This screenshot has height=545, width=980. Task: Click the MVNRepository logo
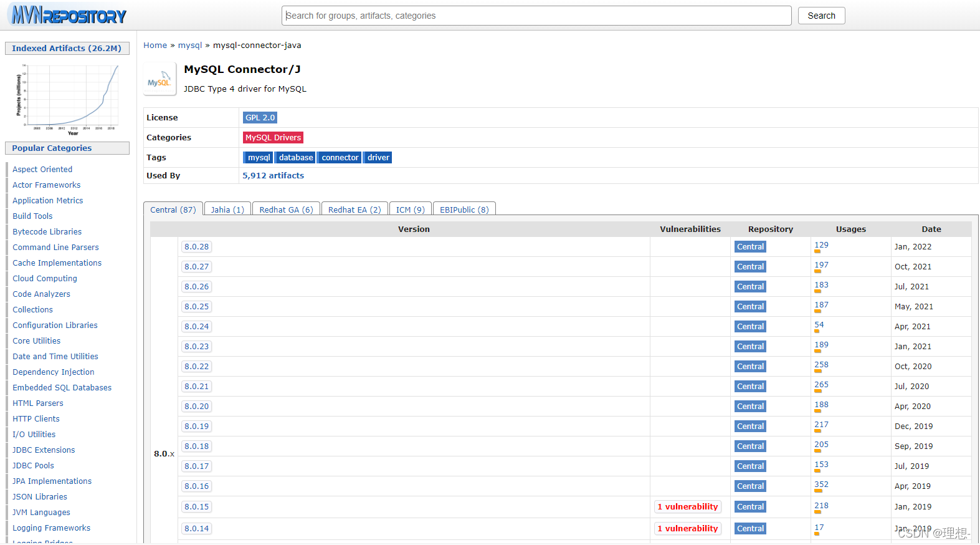point(69,15)
